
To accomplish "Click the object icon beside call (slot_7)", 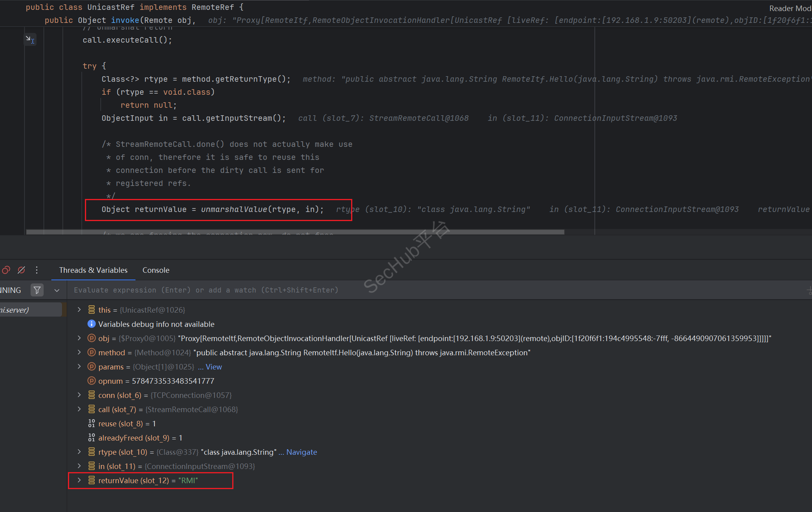I will 91,409.
